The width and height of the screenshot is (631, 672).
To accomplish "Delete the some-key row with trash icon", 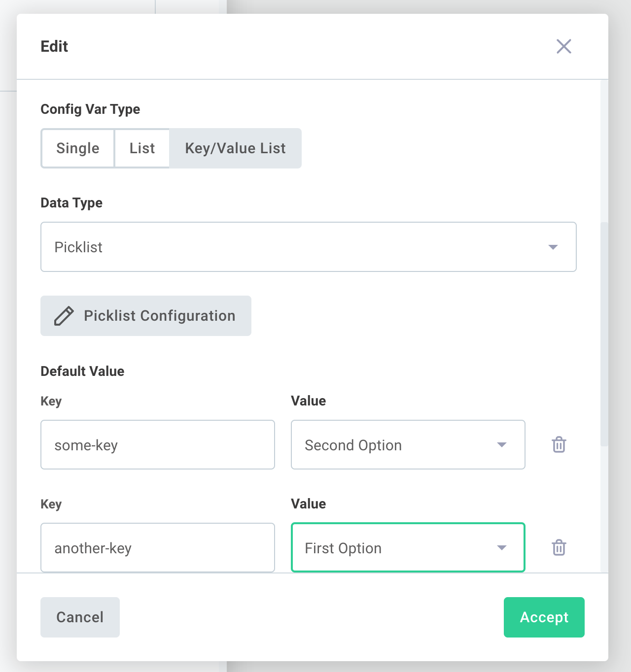I will point(559,444).
